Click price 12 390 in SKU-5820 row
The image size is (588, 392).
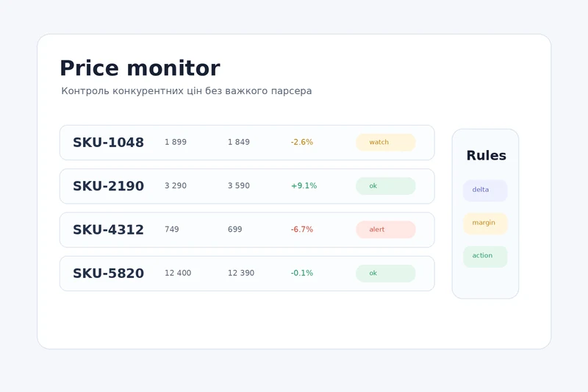[241, 273]
